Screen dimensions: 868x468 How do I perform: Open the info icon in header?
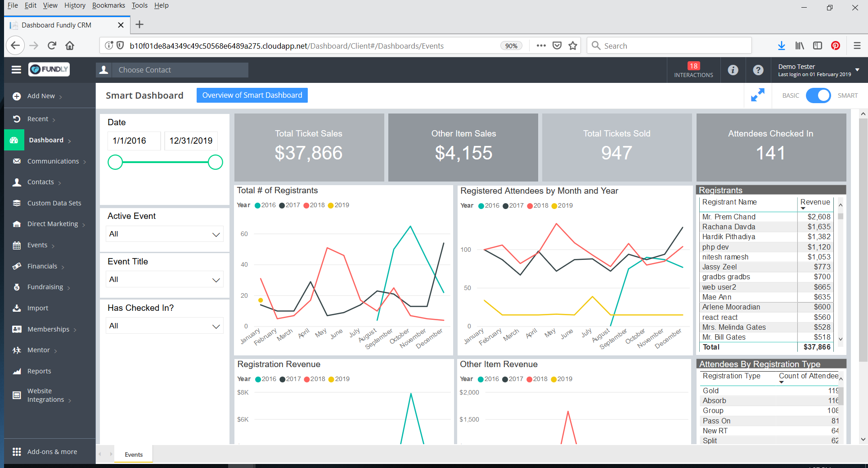point(733,70)
